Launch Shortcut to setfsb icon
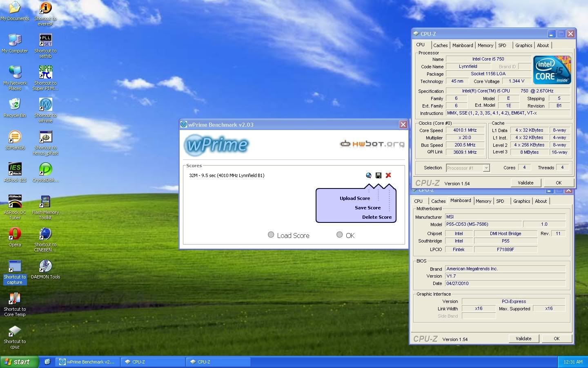 (x=45, y=46)
